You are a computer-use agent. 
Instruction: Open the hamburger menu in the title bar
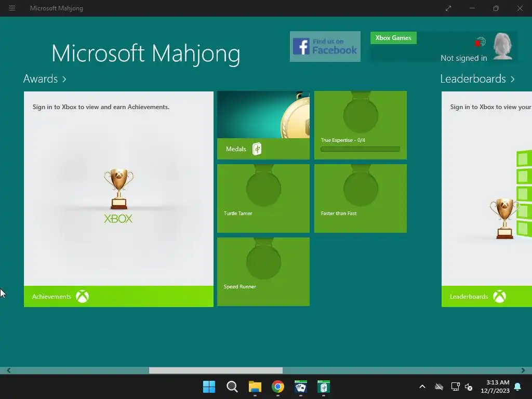(x=12, y=8)
